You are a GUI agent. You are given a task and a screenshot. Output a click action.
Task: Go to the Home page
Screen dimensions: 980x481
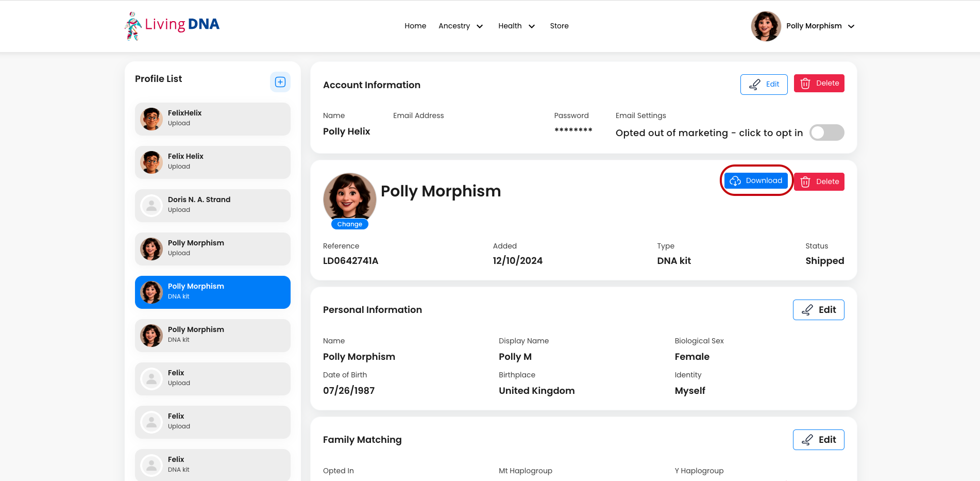pos(415,26)
